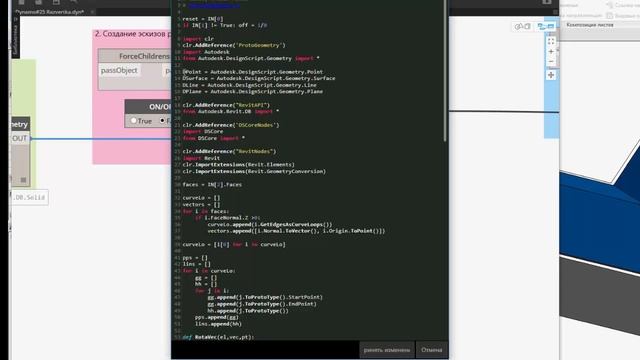Click code line "clr.AddReference('ProtoGeometry')"
This screenshot has width=640, height=360.
point(234,45)
